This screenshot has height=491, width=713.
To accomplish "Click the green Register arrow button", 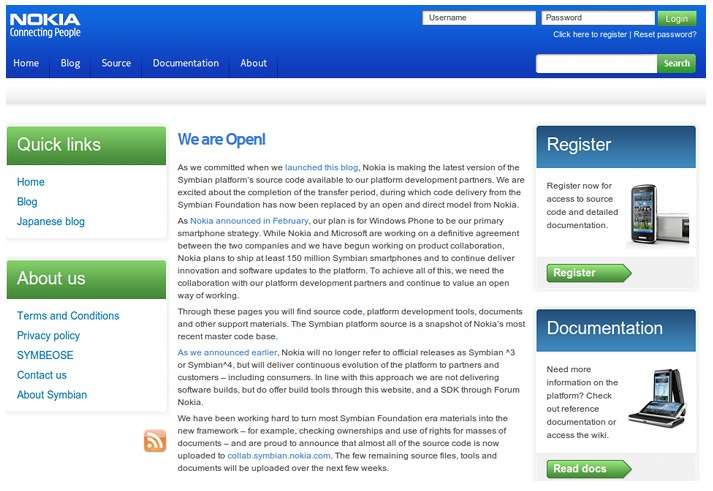I will click(589, 273).
